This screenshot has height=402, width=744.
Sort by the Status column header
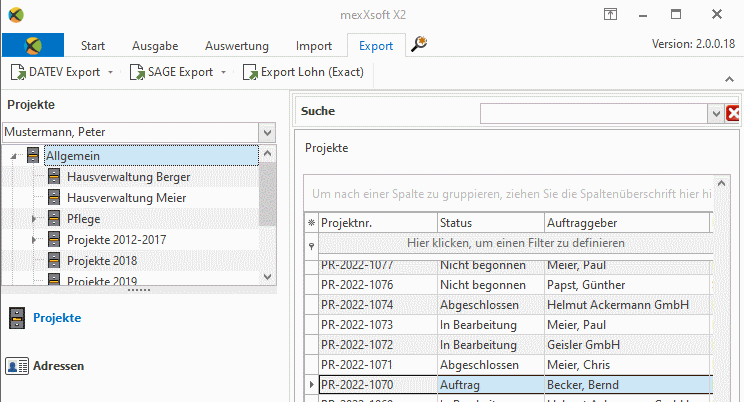click(491, 223)
